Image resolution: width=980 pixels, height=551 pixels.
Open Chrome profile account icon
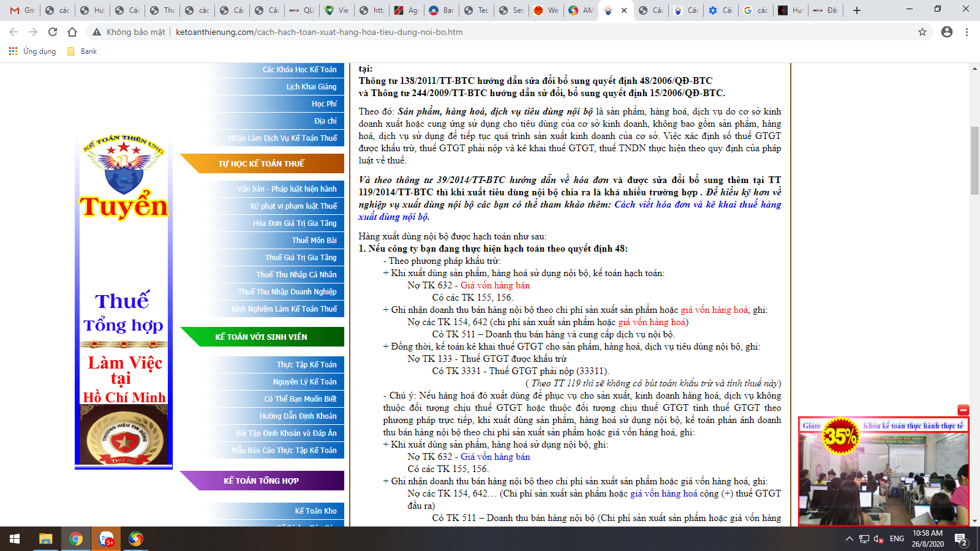[x=947, y=32]
